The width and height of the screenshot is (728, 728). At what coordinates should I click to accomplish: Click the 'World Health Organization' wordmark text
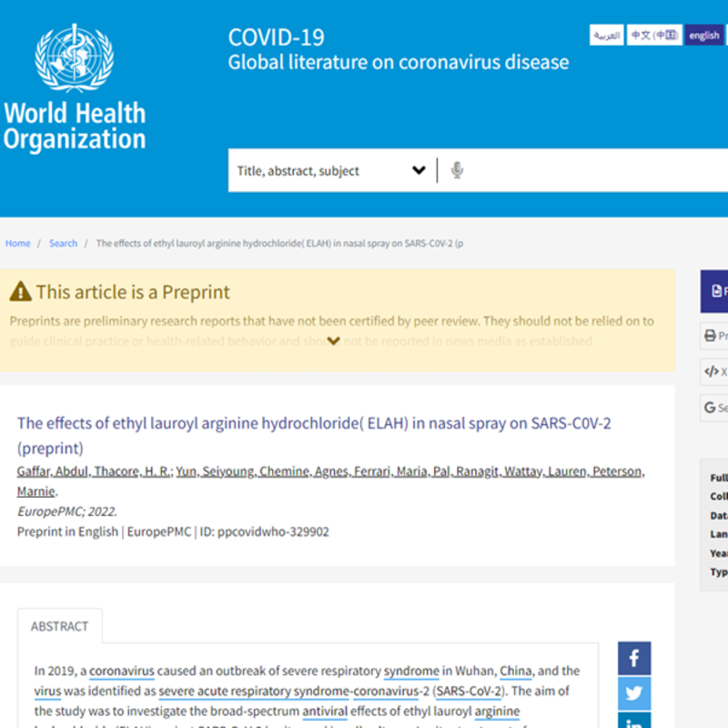75,126
